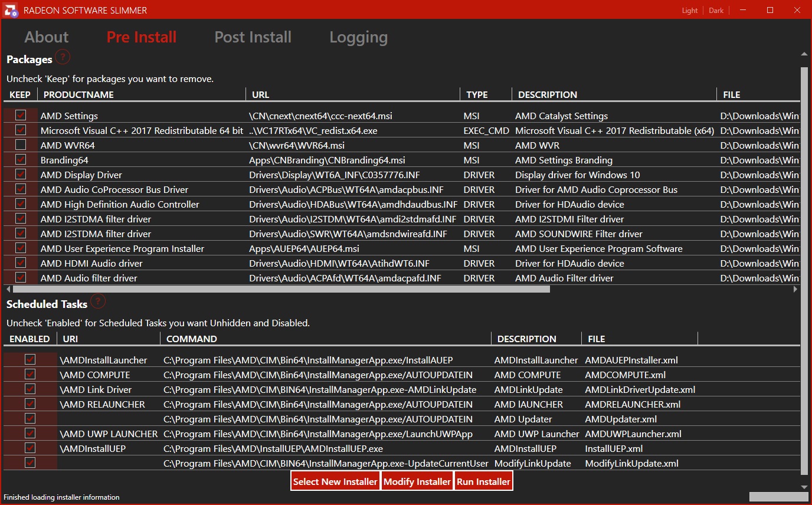Uncheck Keep for Branding64

click(x=21, y=160)
